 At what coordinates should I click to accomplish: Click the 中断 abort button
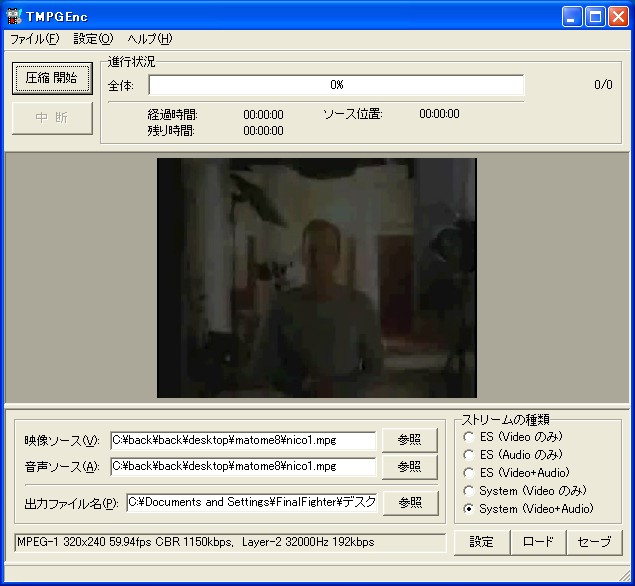point(52,118)
